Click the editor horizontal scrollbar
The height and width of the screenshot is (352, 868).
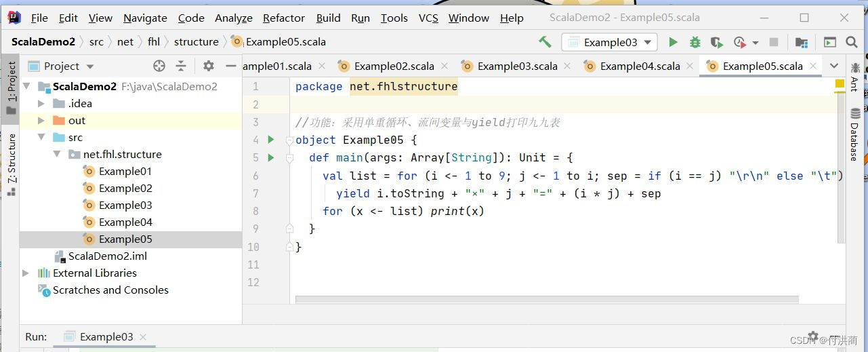(x=547, y=299)
